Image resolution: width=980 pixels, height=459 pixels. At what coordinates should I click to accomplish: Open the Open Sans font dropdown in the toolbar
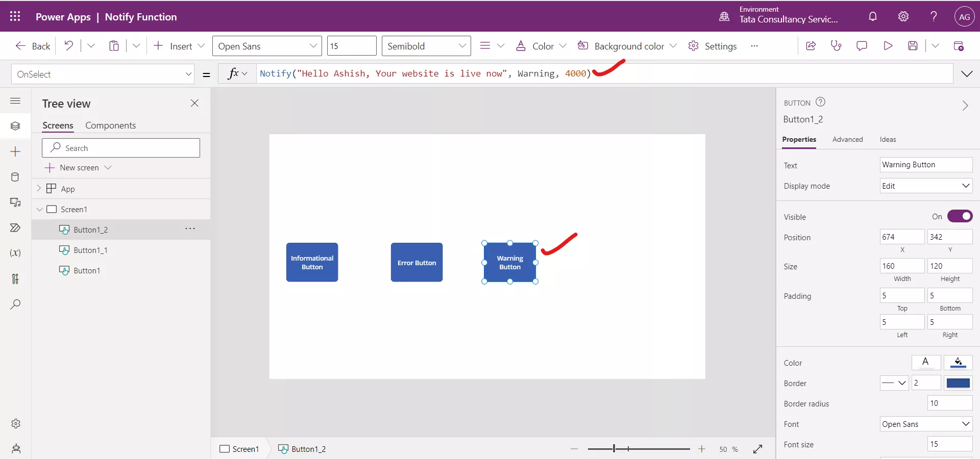pyautogui.click(x=267, y=46)
